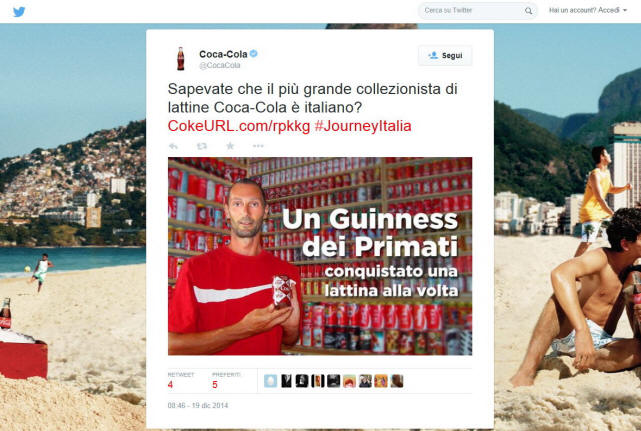Open the more options ellipsis menu
Screen dimensions: 641x431
tap(258, 146)
